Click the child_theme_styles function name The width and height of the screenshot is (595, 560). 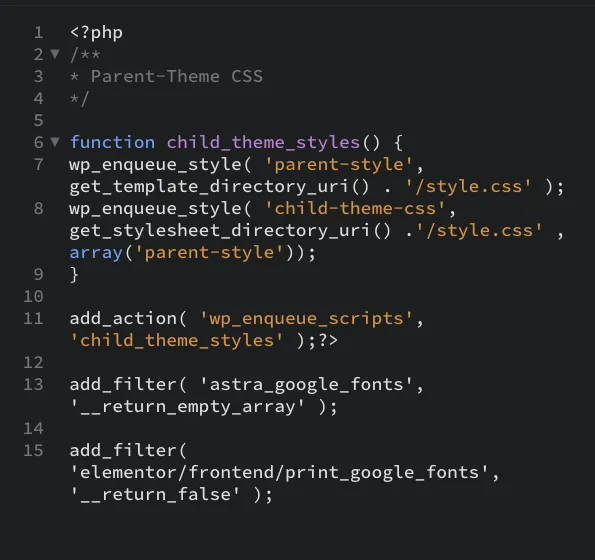[263, 143]
